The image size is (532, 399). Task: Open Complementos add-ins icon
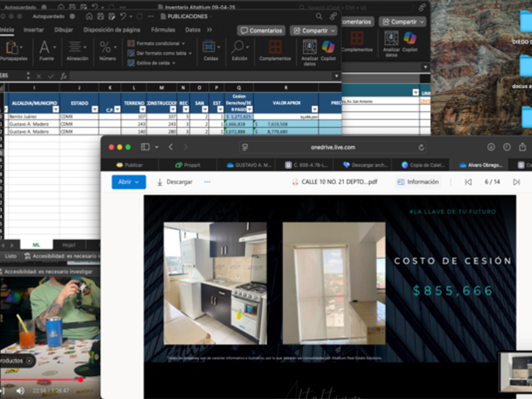coord(275,48)
